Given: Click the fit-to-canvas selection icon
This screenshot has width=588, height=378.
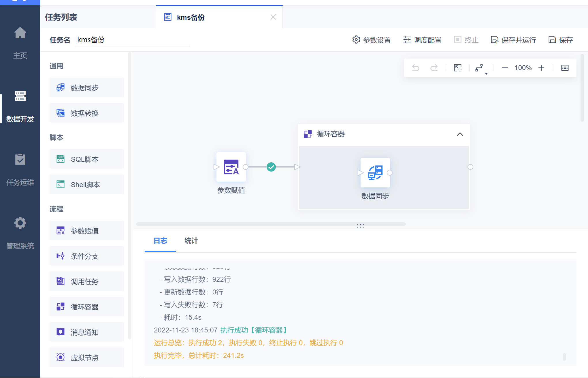Looking at the screenshot, I should tap(458, 68).
